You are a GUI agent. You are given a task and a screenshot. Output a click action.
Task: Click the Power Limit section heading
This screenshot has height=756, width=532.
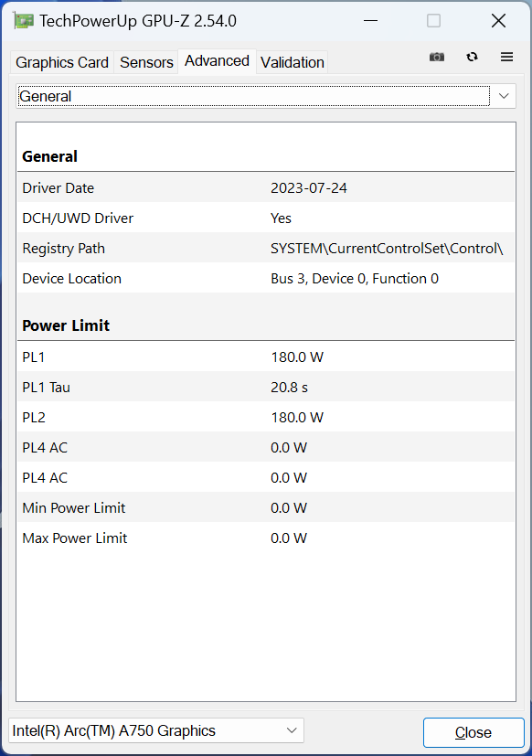click(x=66, y=325)
